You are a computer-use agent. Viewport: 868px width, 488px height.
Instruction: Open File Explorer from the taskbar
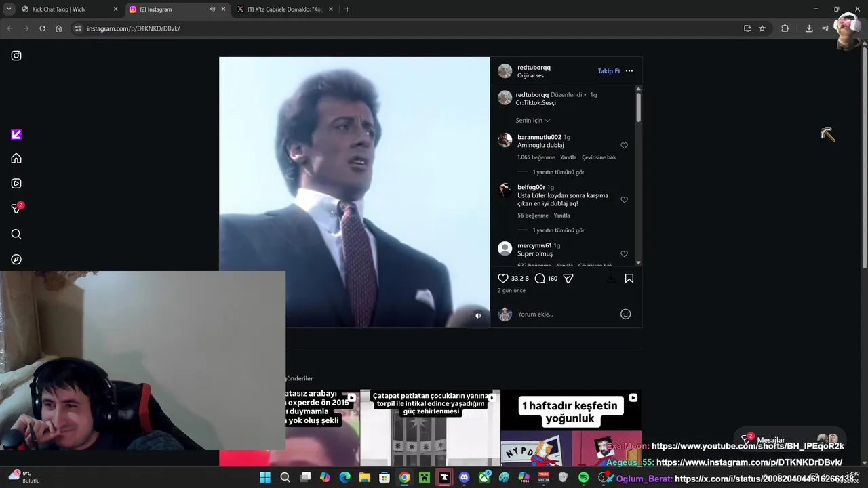pyautogui.click(x=365, y=477)
